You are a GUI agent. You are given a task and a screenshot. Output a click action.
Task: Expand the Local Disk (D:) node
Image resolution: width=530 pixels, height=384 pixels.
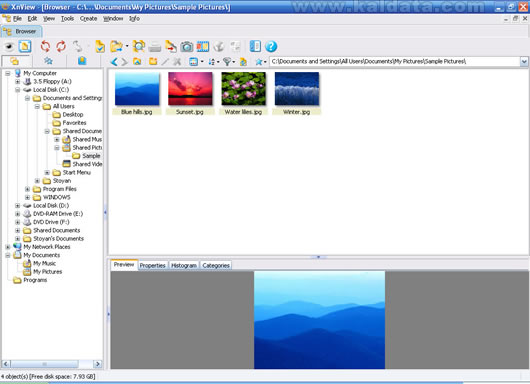[18, 206]
